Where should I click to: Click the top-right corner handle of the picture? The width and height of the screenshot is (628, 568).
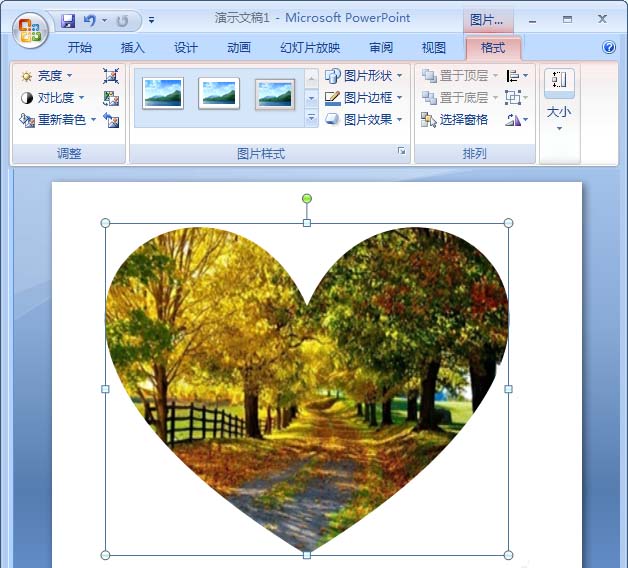[x=508, y=223]
